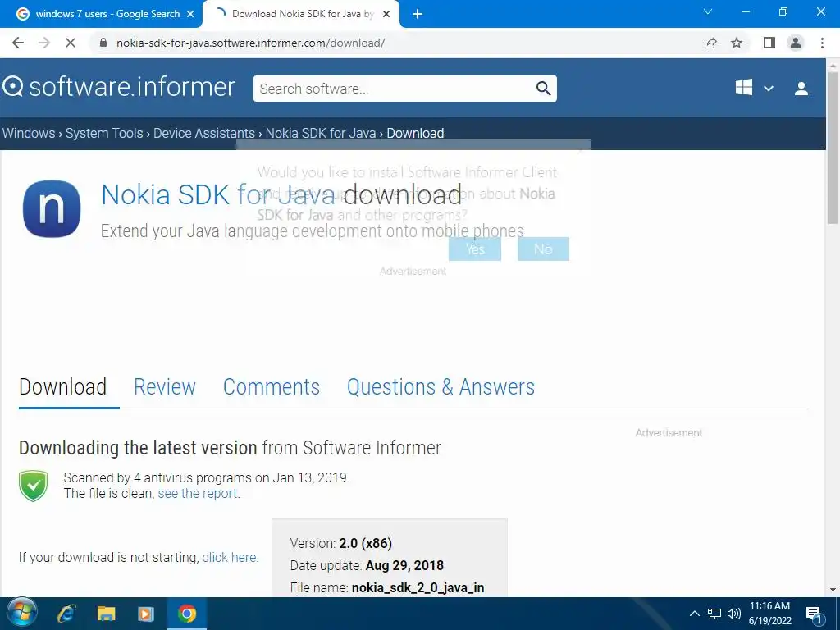Open a new browser tab

[418, 14]
